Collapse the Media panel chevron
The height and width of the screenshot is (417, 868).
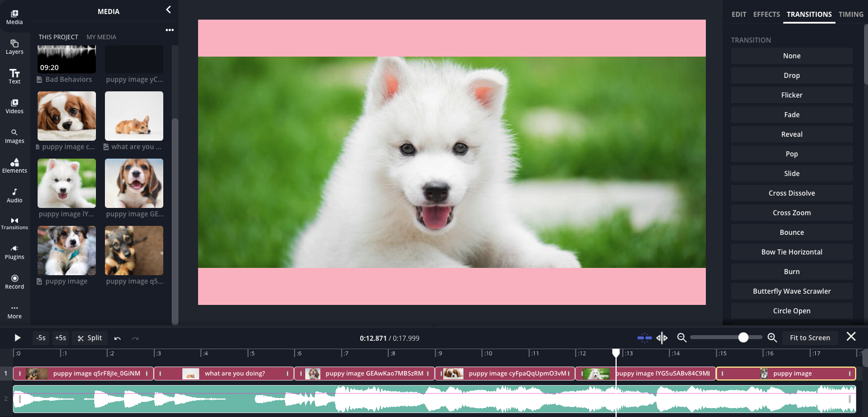click(168, 10)
